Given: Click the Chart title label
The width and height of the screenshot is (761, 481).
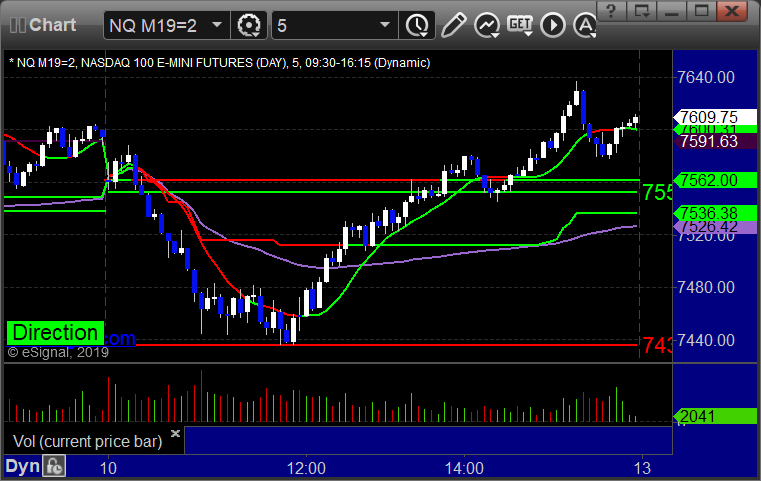Looking at the screenshot, I should pyautogui.click(x=52, y=25).
